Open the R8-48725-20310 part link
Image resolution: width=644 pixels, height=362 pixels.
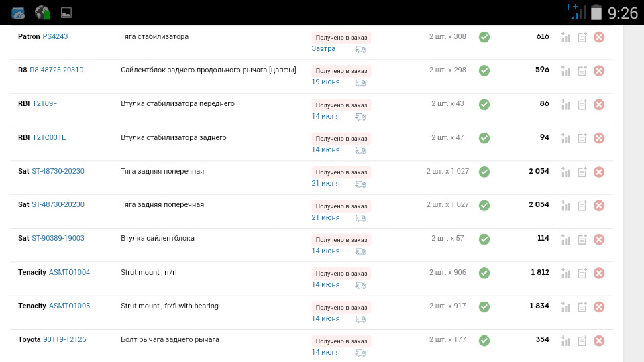[56, 70]
